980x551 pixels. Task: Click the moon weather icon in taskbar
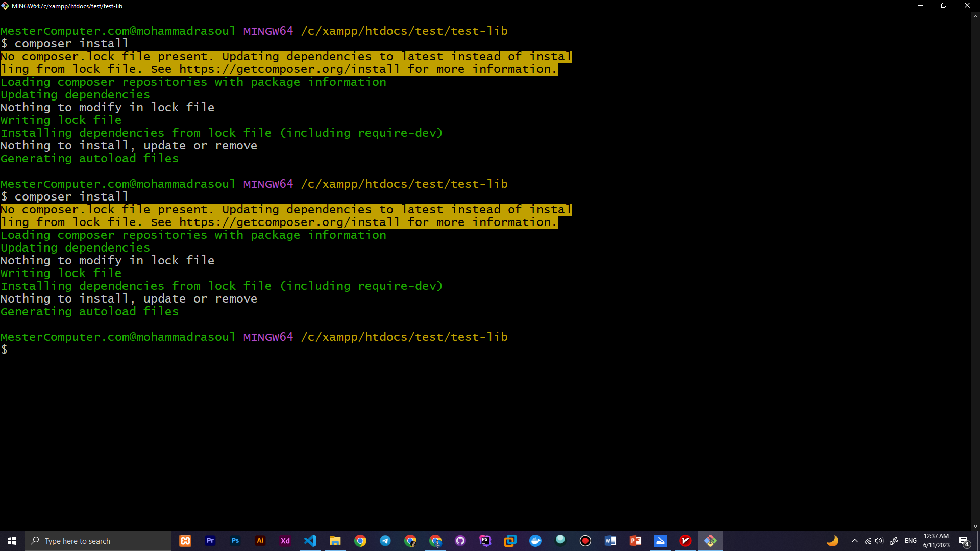(832, 541)
